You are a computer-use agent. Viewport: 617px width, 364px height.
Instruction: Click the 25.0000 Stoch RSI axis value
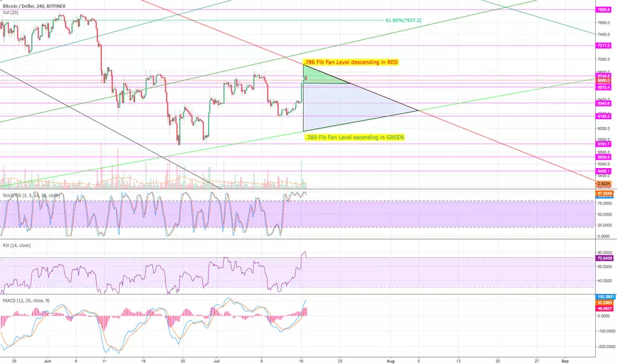[x=604, y=226]
